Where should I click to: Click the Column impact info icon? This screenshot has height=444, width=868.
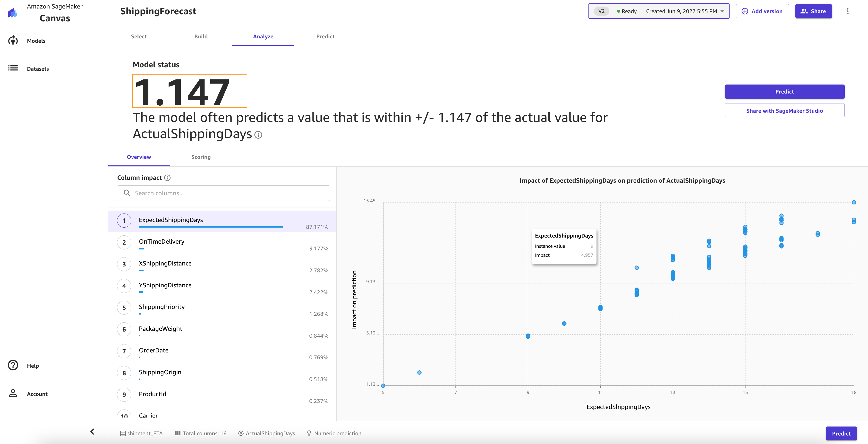[x=168, y=178]
